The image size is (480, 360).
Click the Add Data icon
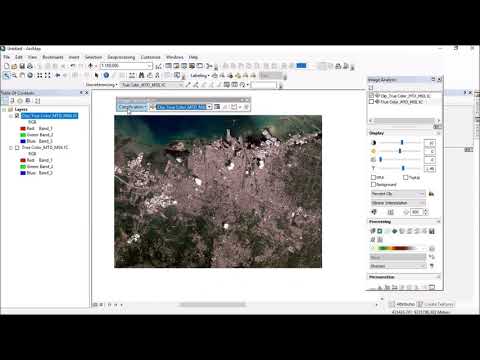(90, 66)
